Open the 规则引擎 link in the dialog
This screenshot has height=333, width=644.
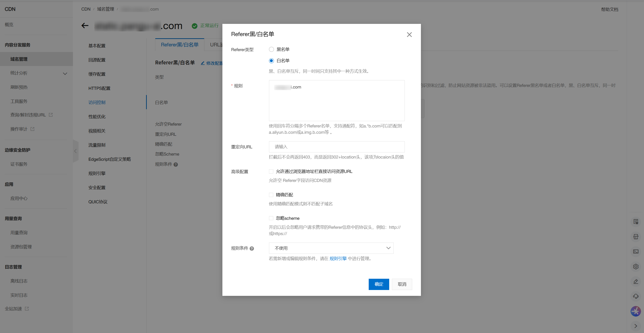[338, 258]
